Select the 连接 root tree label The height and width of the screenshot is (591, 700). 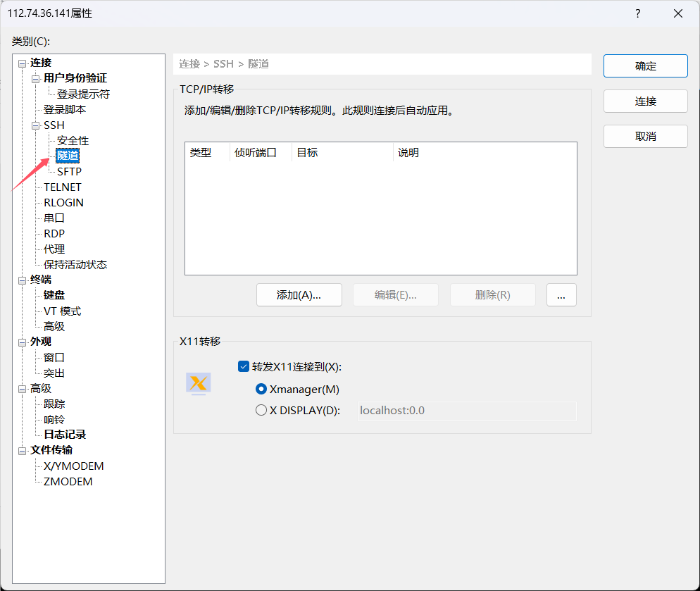click(x=41, y=63)
